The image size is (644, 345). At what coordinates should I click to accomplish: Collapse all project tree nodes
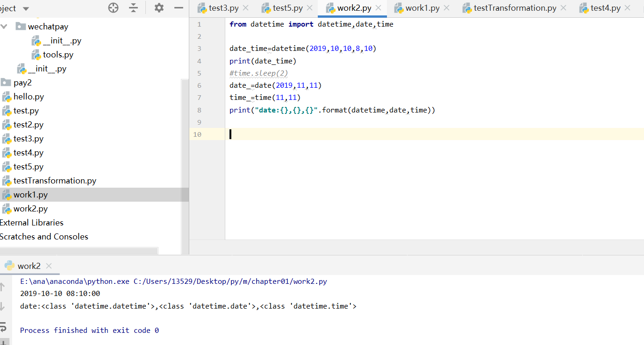[x=134, y=8]
